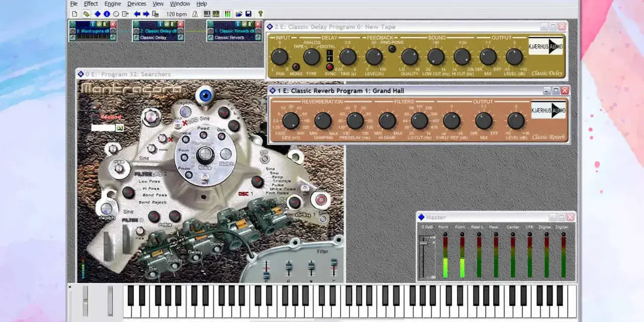
Task: Toggle the PING-PONG button on Classic Delay
Action: point(392,49)
